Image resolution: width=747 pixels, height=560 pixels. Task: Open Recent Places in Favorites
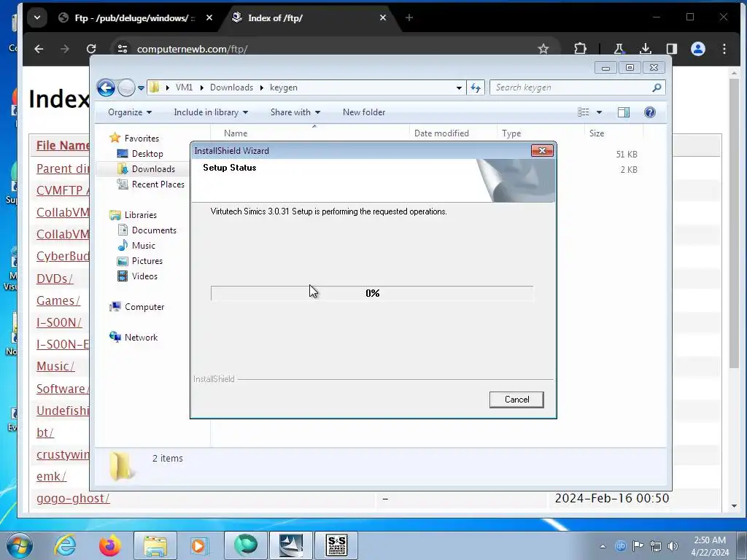(x=158, y=184)
